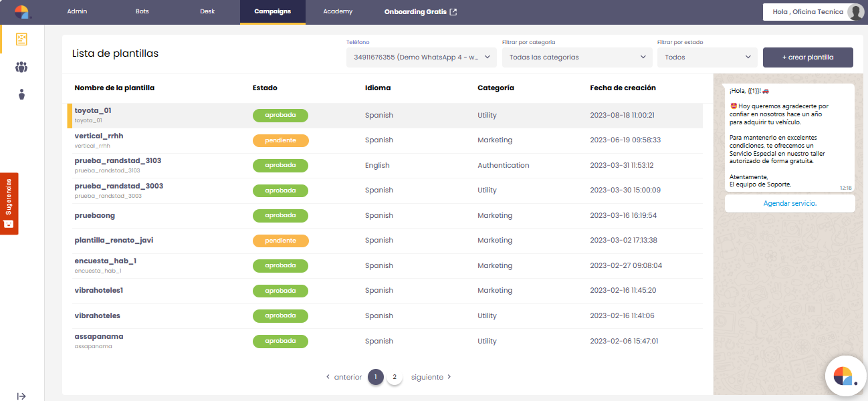Viewport: 868px width, 401px height.
Task: Open the Sugerencias feedback tab
Action: pyautogui.click(x=9, y=203)
